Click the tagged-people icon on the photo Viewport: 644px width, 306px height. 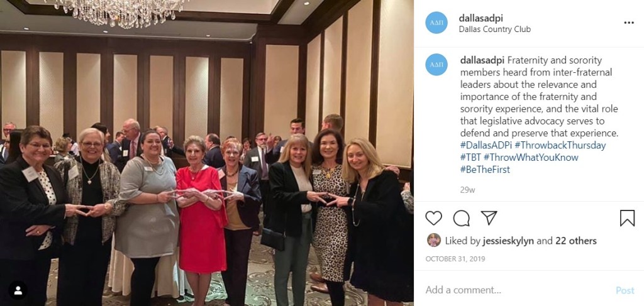[x=18, y=290]
